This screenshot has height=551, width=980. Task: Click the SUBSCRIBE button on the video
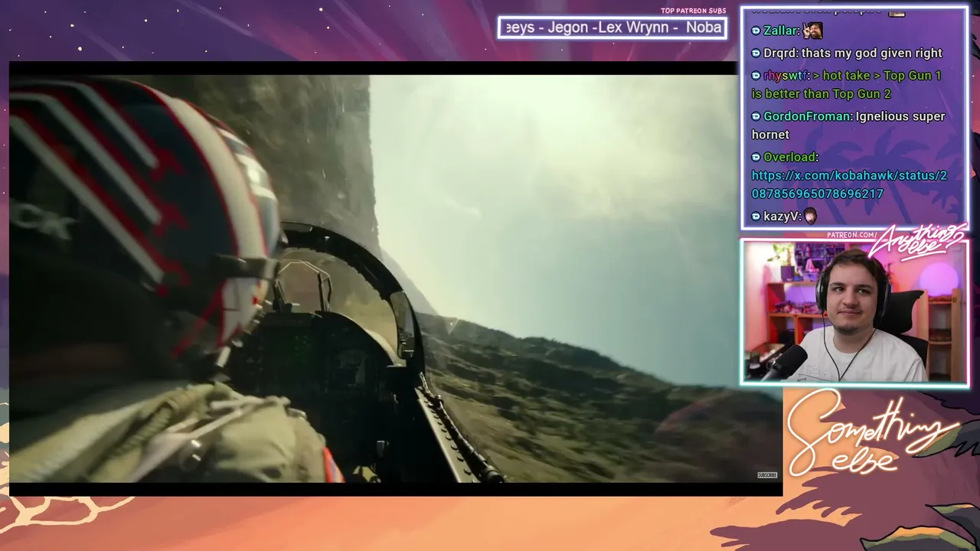click(767, 475)
